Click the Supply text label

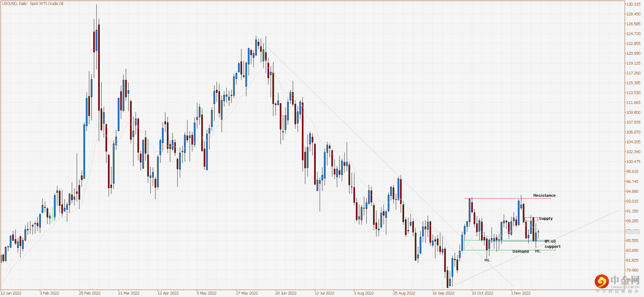pyautogui.click(x=546, y=219)
